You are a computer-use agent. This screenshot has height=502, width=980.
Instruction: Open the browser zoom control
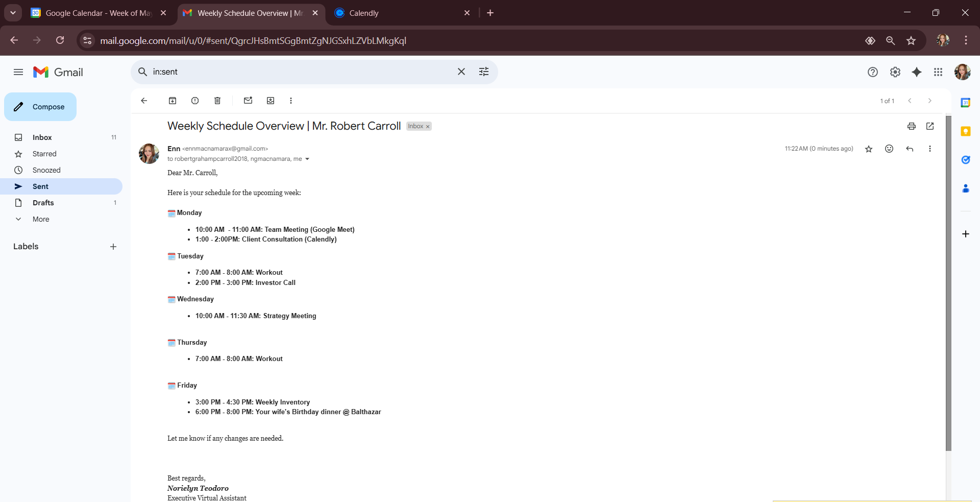891,40
